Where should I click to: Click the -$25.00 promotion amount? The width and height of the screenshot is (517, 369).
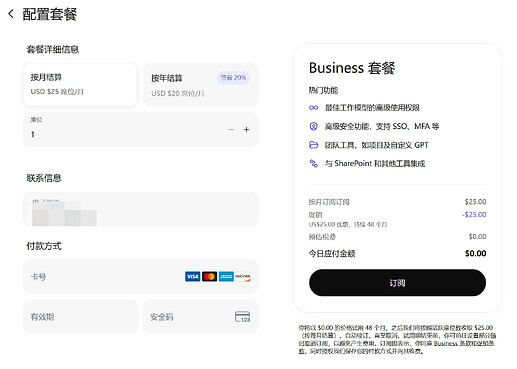[474, 215]
